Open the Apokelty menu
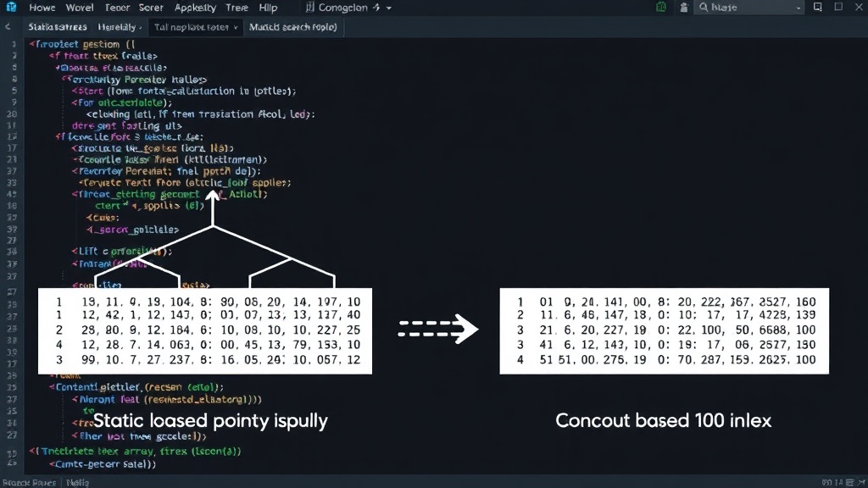Viewport: 868px width, 488px height. (x=195, y=8)
